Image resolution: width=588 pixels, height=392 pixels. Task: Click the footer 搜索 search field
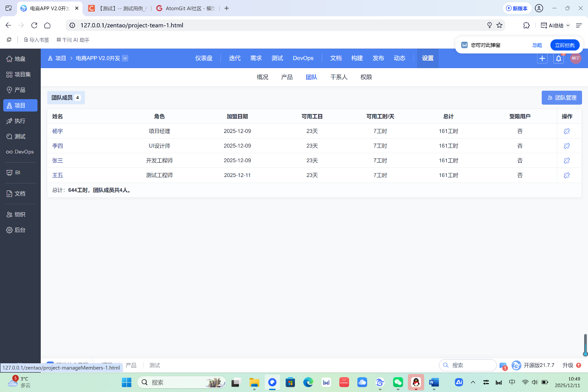[x=468, y=365]
